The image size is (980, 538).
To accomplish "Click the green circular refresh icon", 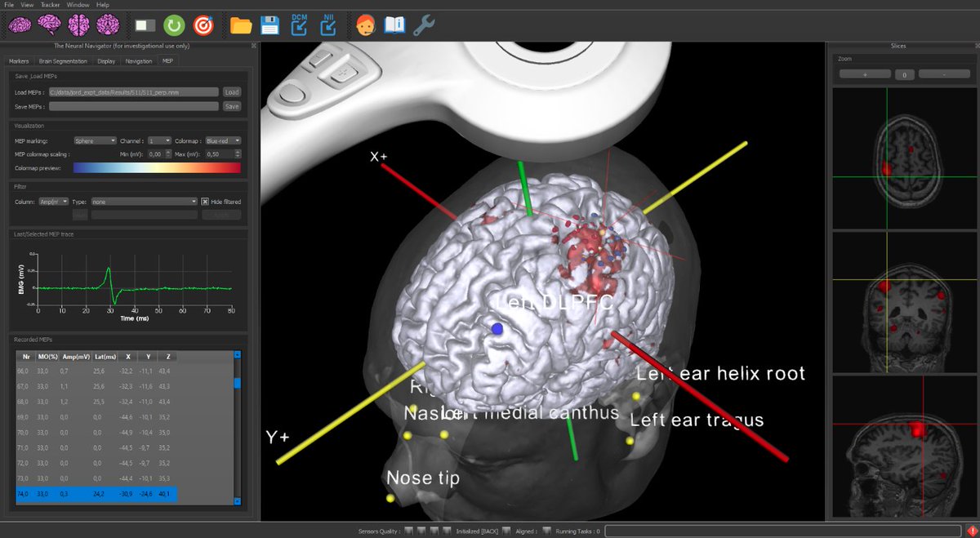I will tap(174, 26).
